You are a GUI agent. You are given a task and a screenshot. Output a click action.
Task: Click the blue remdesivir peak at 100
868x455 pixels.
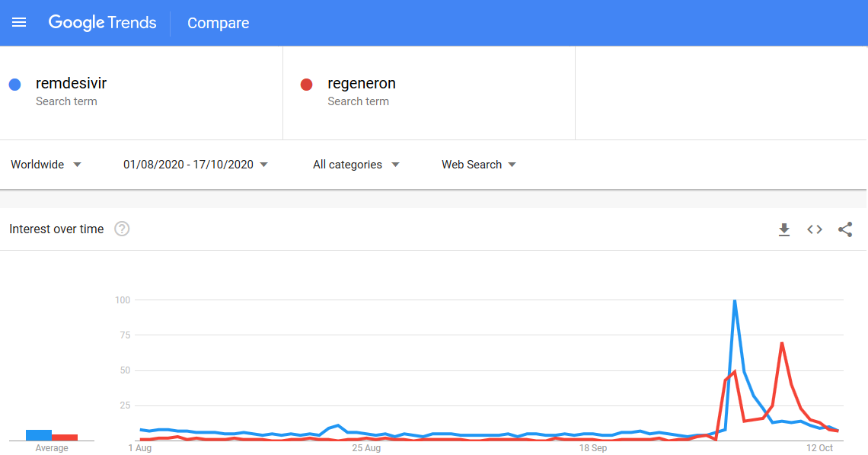tap(735, 301)
